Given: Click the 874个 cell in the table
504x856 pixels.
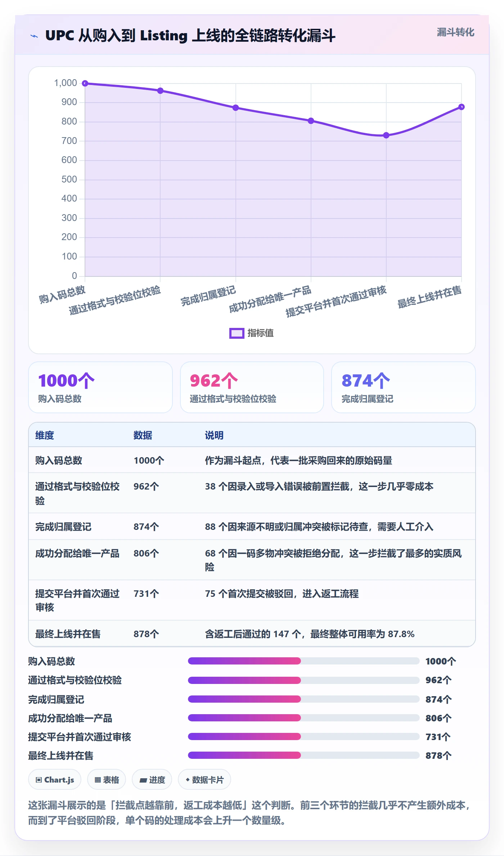Looking at the screenshot, I should tap(146, 527).
